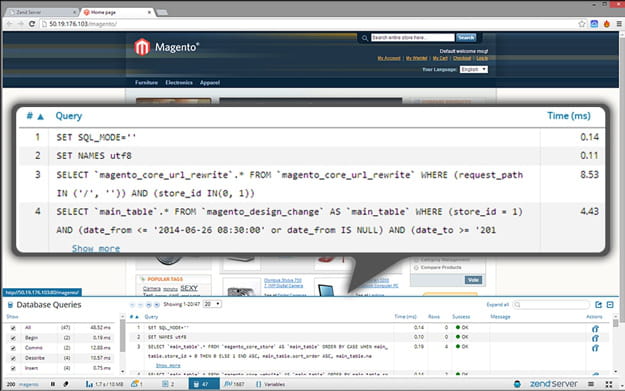Open the Electronics menu item
The height and width of the screenshot is (391, 625).
(179, 83)
